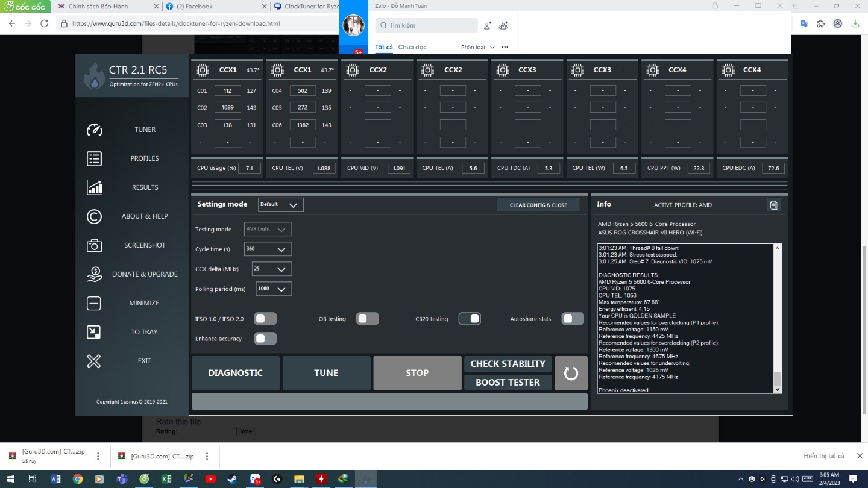
Task: Click the Zalo Tìm kiếm search field
Action: tap(426, 25)
